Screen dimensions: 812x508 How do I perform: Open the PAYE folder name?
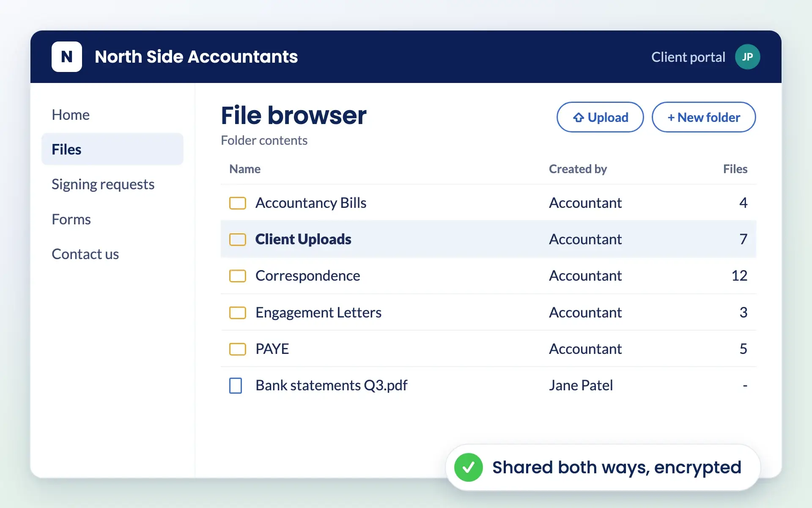pos(272,349)
